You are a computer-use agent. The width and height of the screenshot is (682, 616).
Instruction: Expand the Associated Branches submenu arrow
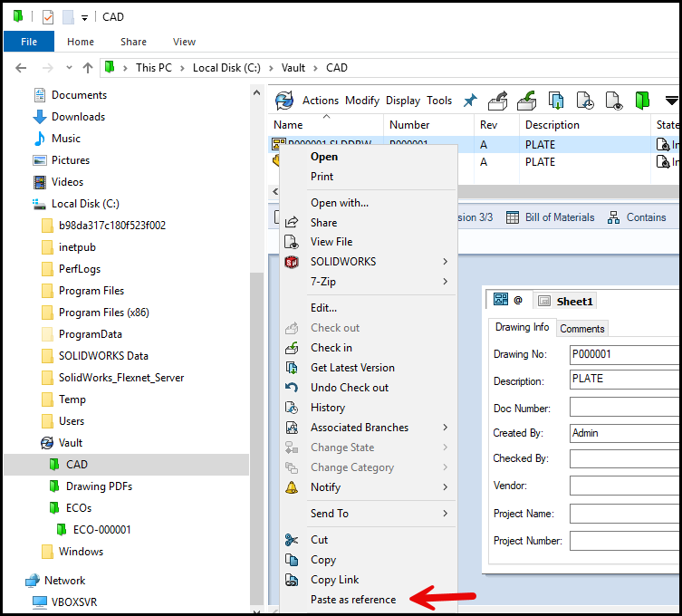point(446,428)
